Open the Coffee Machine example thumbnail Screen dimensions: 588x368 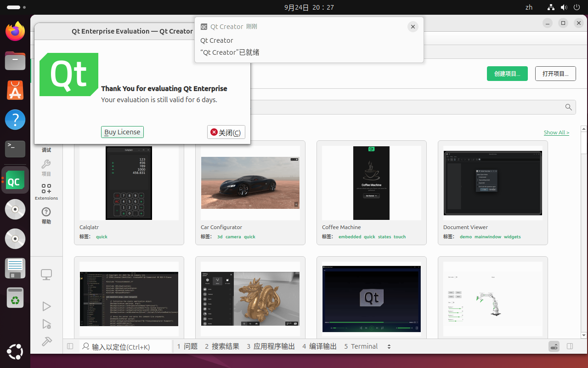(372, 183)
